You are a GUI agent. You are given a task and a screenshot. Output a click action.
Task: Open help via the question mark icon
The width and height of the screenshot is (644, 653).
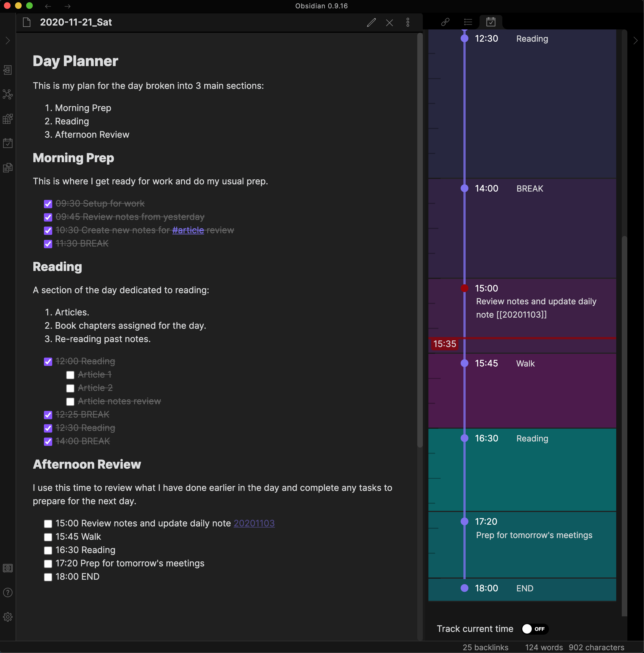click(x=8, y=592)
